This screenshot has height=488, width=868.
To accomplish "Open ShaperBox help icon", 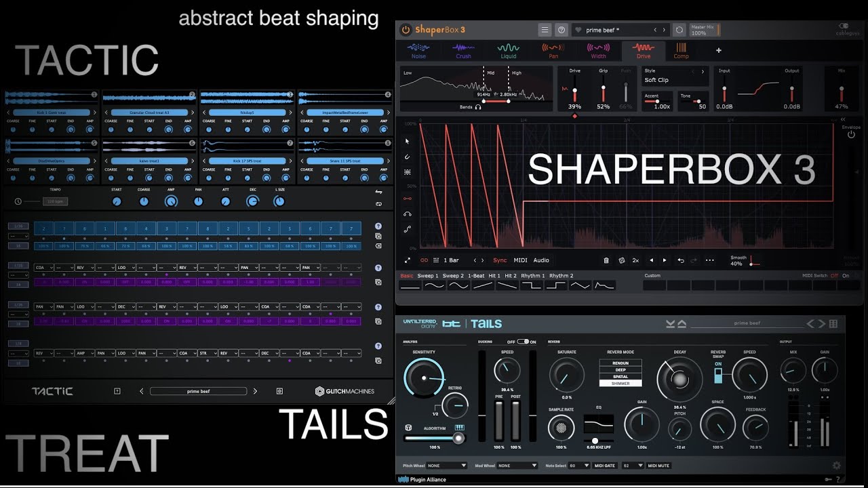I will point(561,30).
